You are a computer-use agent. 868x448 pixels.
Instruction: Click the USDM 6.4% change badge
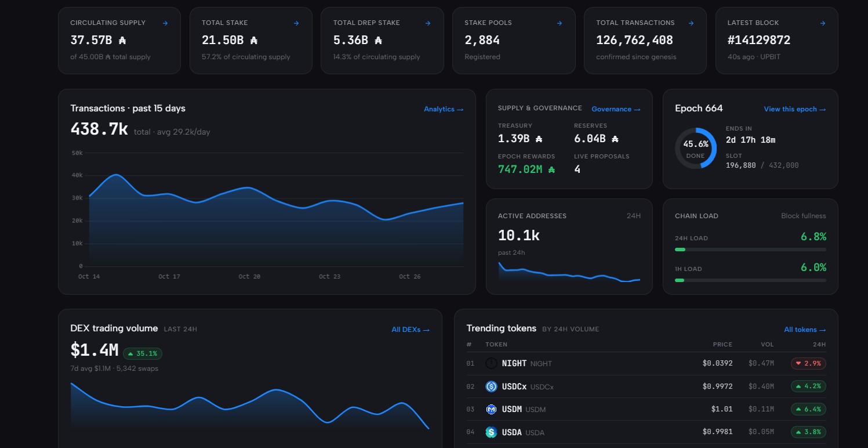click(x=808, y=409)
